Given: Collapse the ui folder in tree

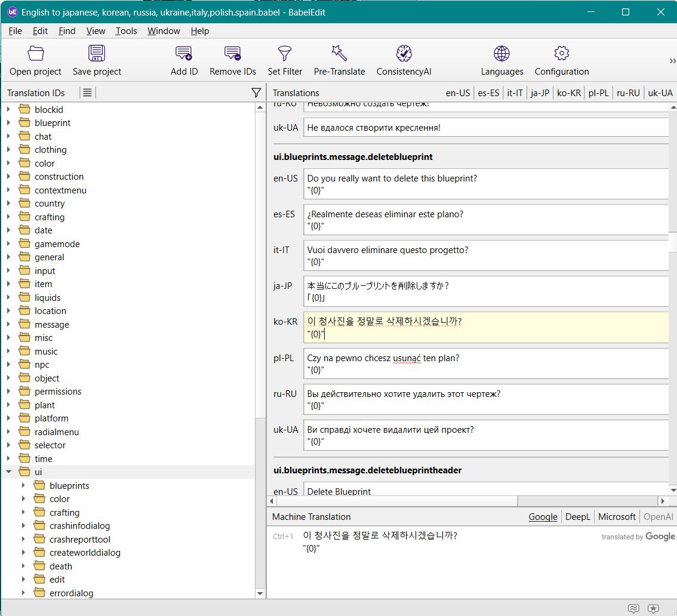Looking at the screenshot, I should tap(8, 472).
